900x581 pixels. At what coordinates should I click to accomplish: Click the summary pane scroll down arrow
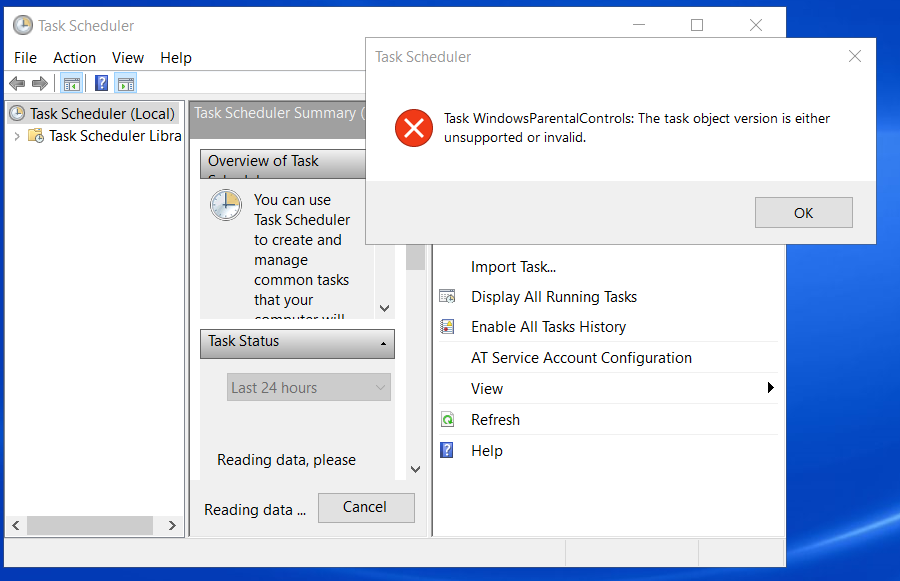coord(416,469)
